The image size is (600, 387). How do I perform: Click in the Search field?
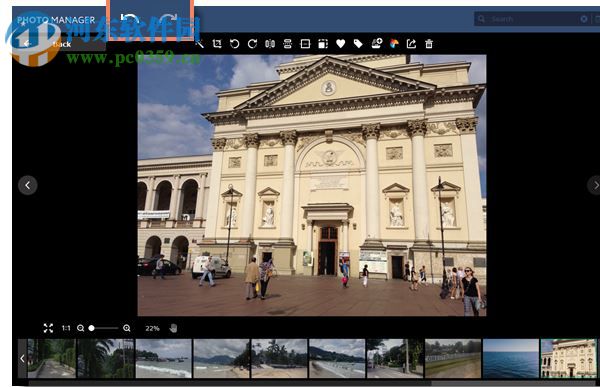(532, 19)
